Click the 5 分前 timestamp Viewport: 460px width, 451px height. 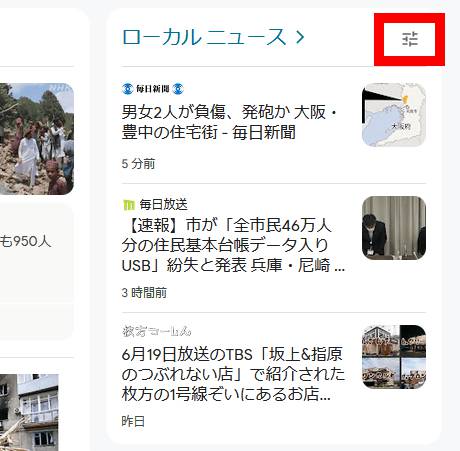click(138, 164)
